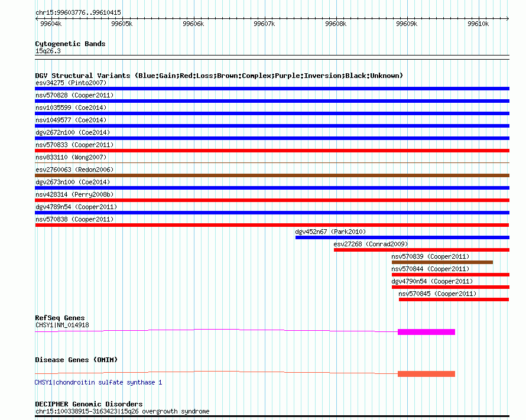This screenshot has width=526, height=420.
Task: Click the CHSY1|NM_014918 RefSeq gene label
Action: (62, 325)
